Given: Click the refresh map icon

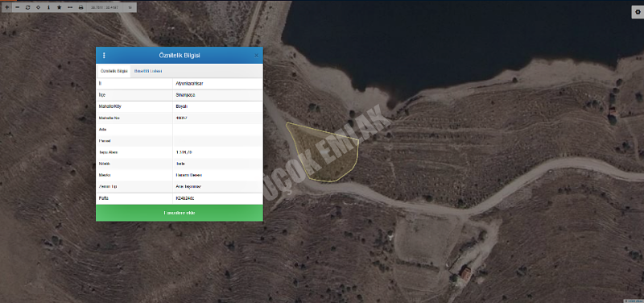Looking at the screenshot, I should point(28,7).
